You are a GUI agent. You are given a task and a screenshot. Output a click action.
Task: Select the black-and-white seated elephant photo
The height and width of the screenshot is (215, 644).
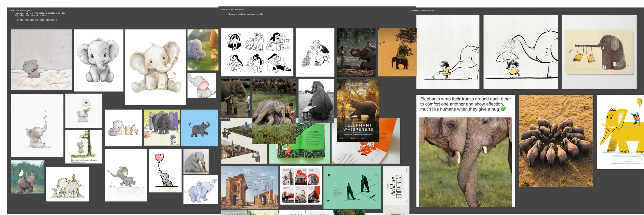click(x=316, y=101)
